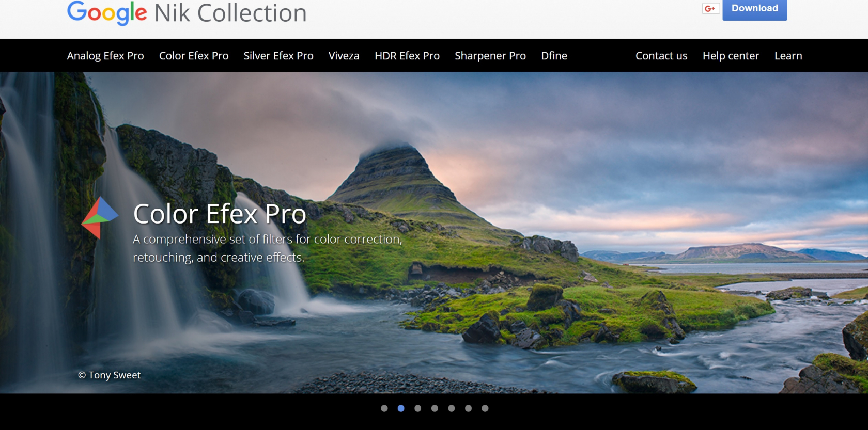The image size is (868, 430).
Task: Click the Google+ share icon
Action: point(710,9)
